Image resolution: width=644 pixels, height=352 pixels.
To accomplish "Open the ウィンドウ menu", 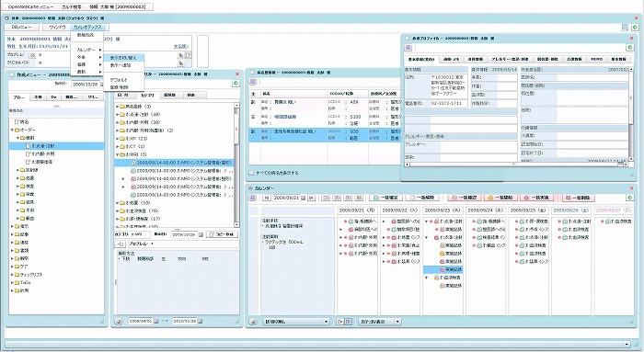I will pos(57,27).
